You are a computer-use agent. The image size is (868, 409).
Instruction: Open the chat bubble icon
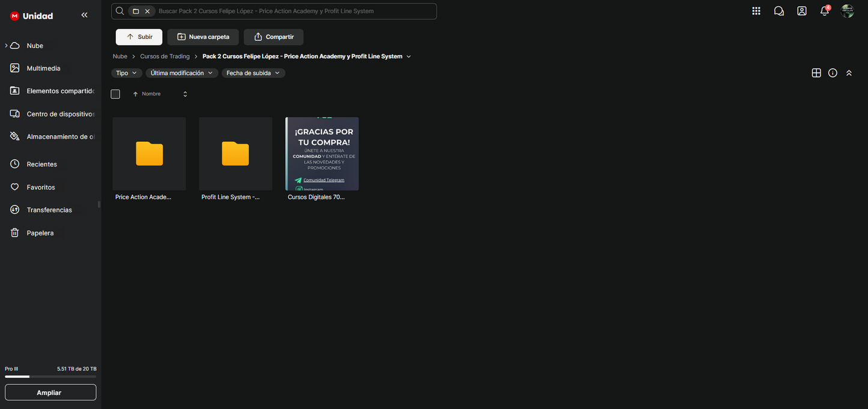(778, 11)
